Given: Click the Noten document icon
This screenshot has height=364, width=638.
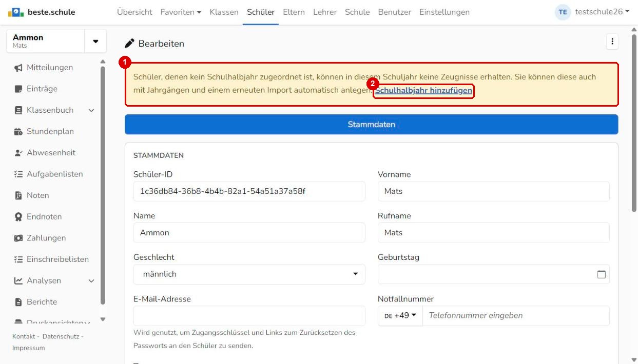Looking at the screenshot, I should tap(18, 195).
